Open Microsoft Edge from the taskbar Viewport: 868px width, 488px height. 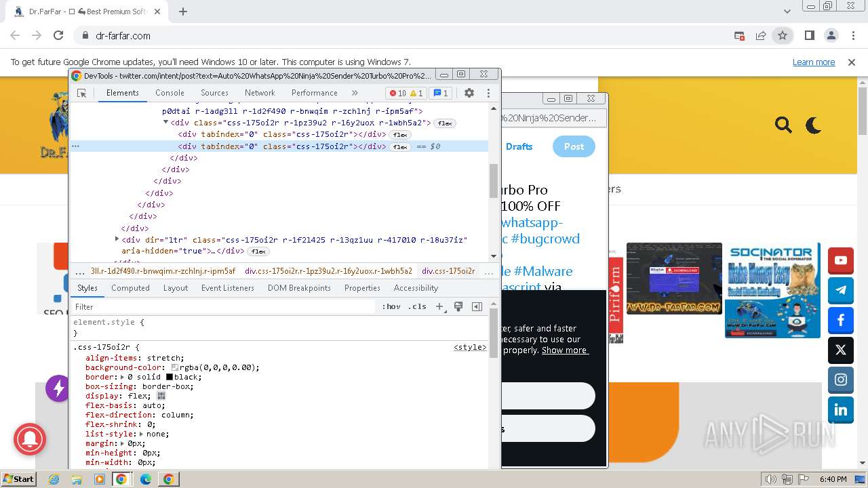point(145,479)
